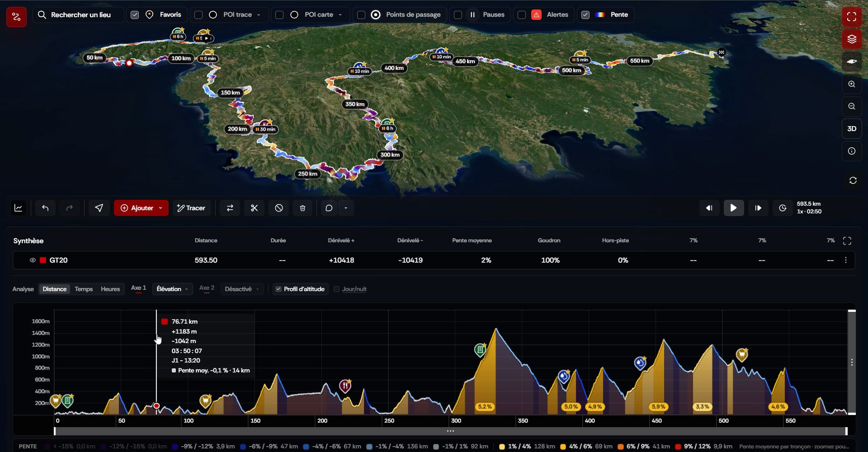Reverse the route direction
Image resolution: width=868 pixels, height=452 pixels.
[x=230, y=208]
